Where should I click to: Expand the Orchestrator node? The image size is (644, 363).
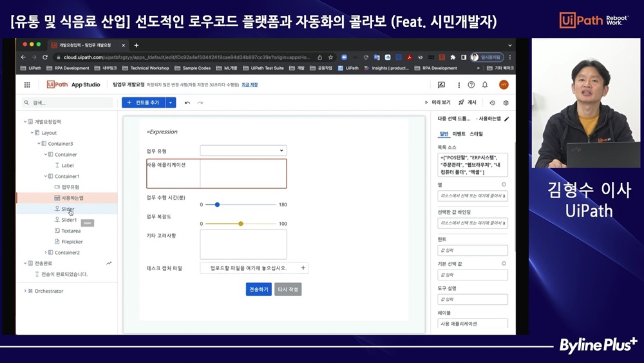pyautogui.click(x=25, y=291)
